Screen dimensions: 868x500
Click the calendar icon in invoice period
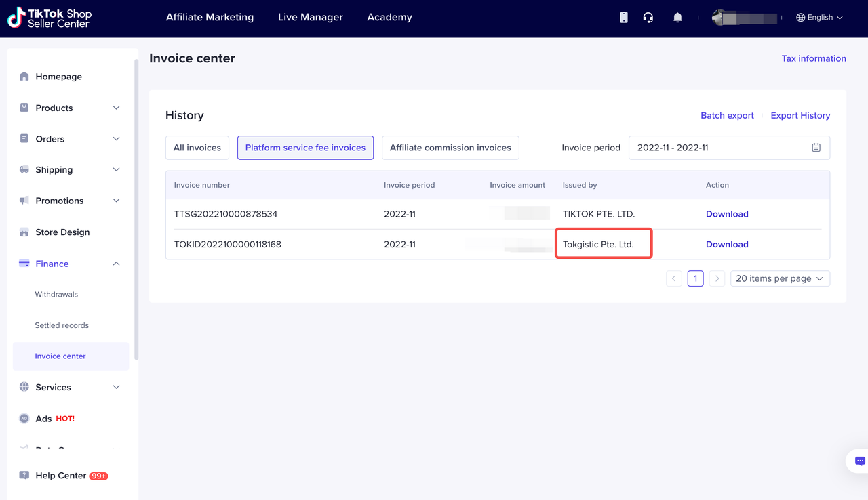point(816,148)
